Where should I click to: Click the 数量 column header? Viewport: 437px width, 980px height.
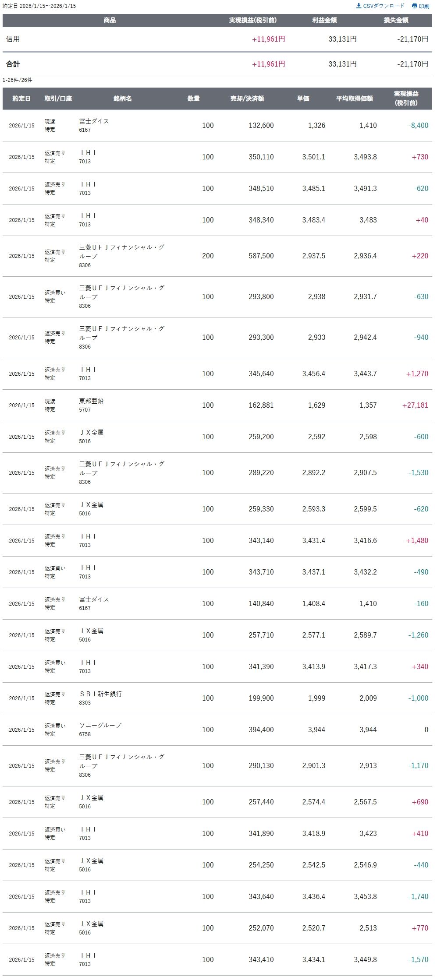(x=193, y=99)
